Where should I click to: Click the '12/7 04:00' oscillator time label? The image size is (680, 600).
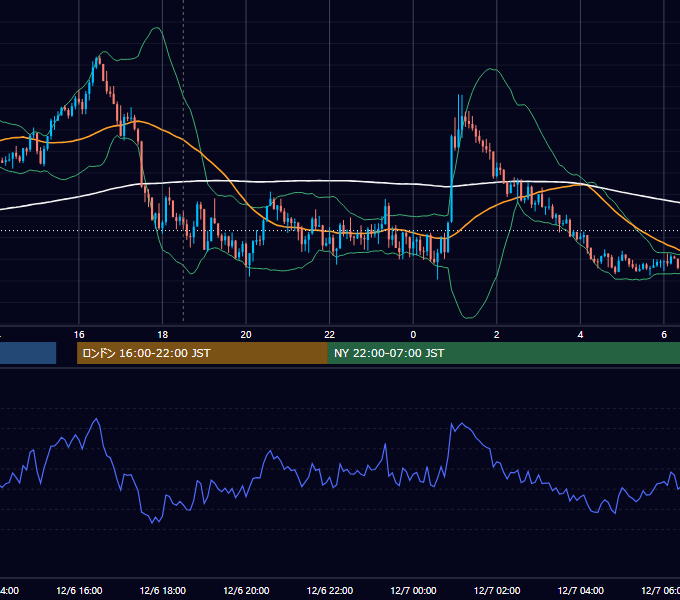[580, 590]
